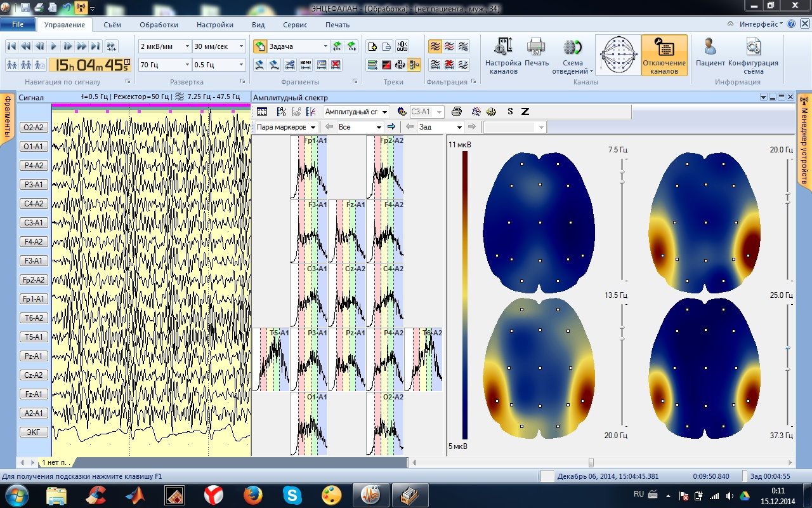This screenshot has width=812, height=508.
Task: Open the 2 мкВ/мм sensitivity dropdown
Action: [187, 46]
